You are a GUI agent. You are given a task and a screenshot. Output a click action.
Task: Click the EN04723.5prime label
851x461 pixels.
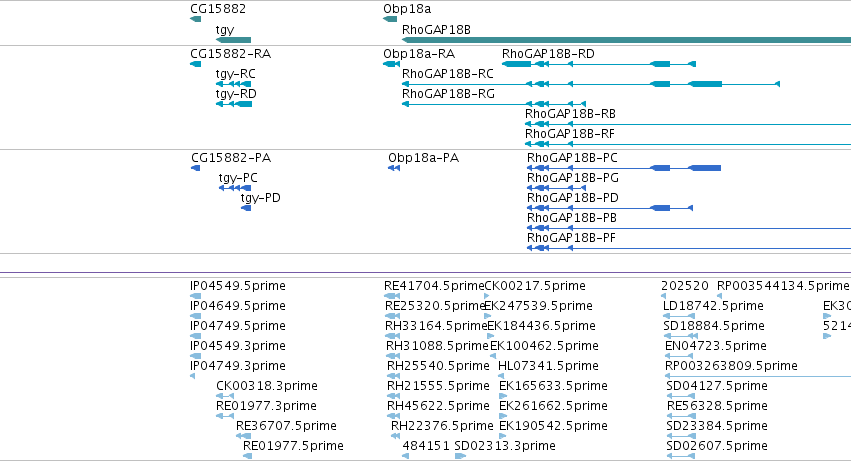coord(715,346)
